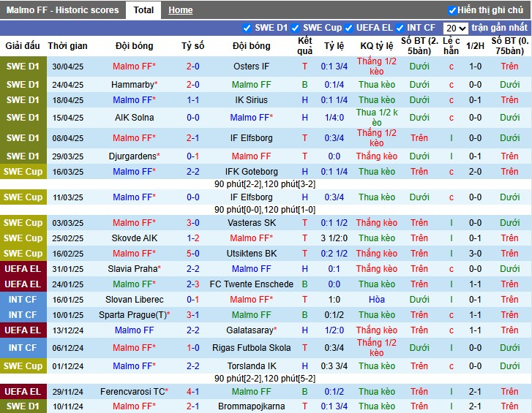
Task: Select IF Elfsborg in the 08/04/25 row
Action: click(x=252, y=138)
